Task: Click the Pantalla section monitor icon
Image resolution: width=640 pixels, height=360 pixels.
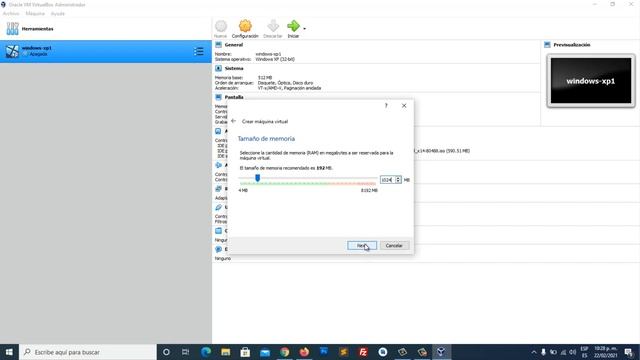Action: (x=218, y=97)
